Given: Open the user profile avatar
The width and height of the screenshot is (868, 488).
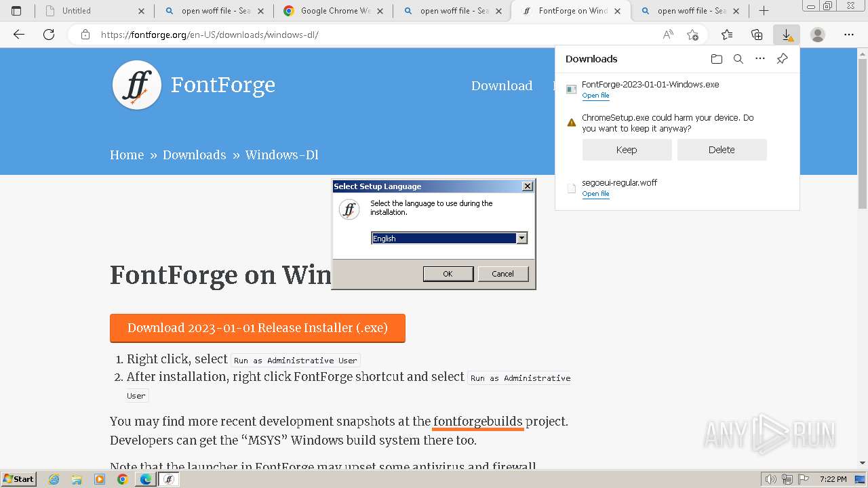Looking at the screenshot, I should 818,35.
